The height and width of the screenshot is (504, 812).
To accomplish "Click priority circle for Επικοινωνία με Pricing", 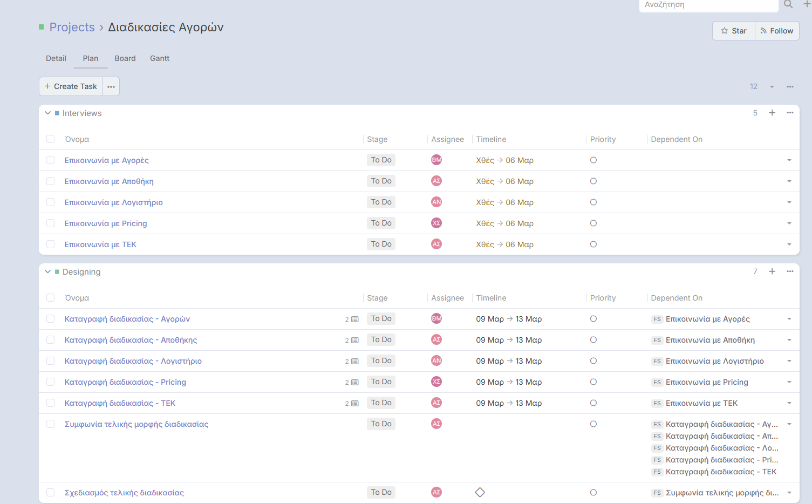I will 593,223.
